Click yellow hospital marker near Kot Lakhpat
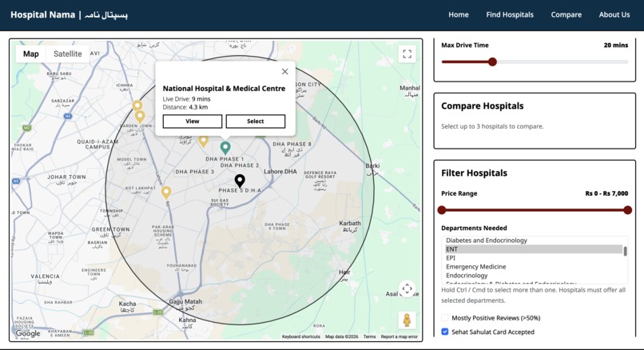This screenshot has width=644, height=350. [x=166, y=193]
